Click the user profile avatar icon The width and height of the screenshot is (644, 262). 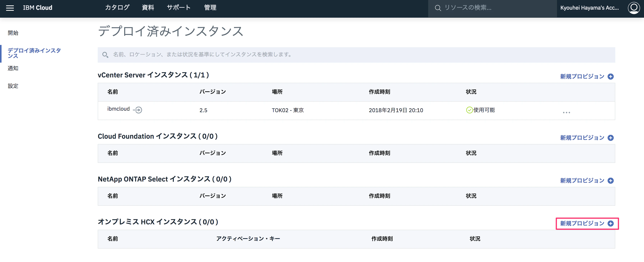click(x=634, y=8)
